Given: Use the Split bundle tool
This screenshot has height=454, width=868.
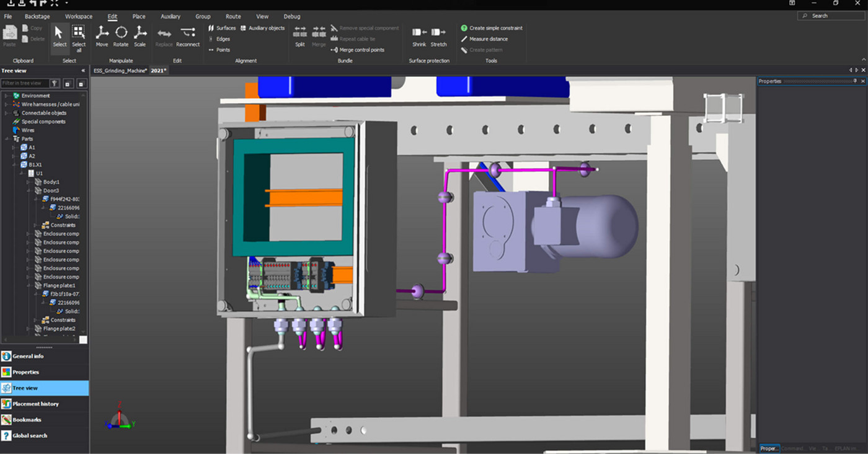Looking at the screenshot, I should coord(300,35).
